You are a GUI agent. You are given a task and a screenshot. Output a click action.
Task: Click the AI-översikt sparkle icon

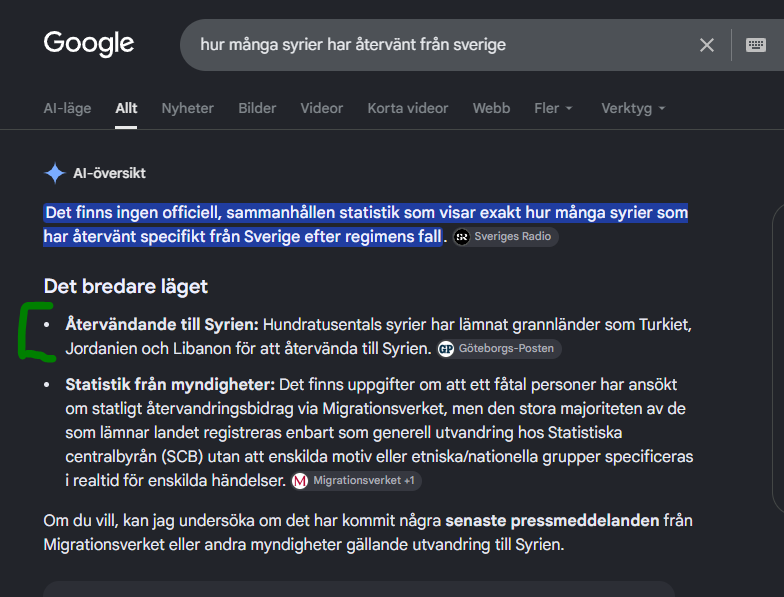point(54,174)
